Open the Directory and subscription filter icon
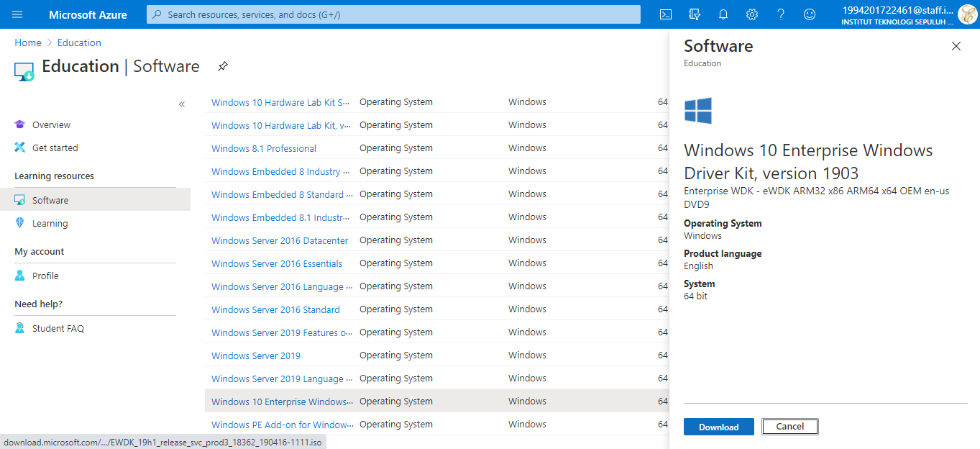The width and height of the screenshot is (980, 449). tap(695, 14)
